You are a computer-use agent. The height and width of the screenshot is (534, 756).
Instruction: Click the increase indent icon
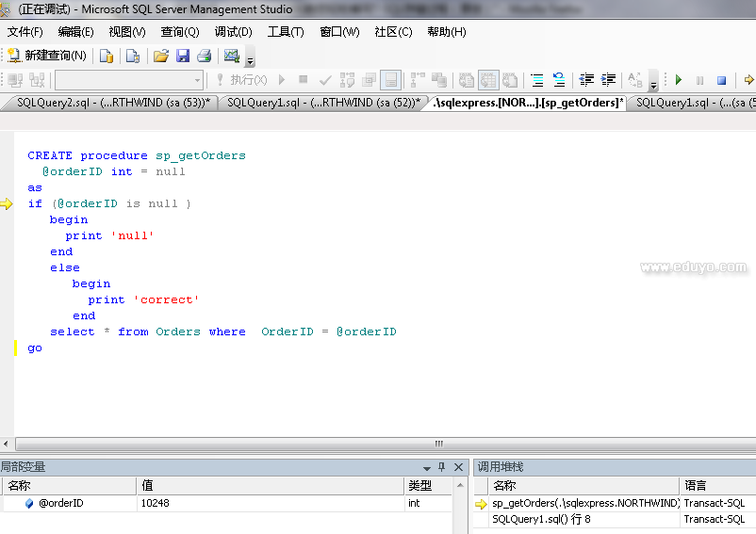click(609, 80)
